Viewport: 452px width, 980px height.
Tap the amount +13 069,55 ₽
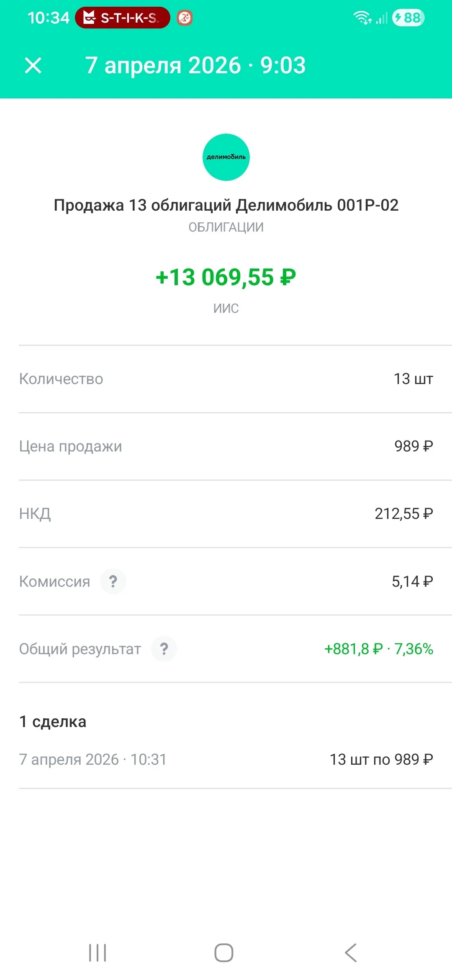click(226, 277)
